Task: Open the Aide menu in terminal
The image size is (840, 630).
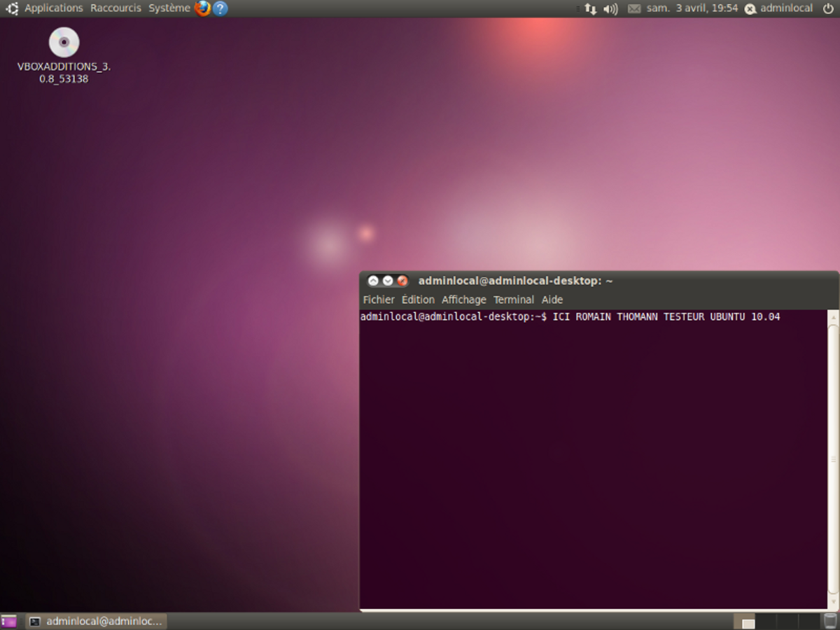Action: coord(552,300)
